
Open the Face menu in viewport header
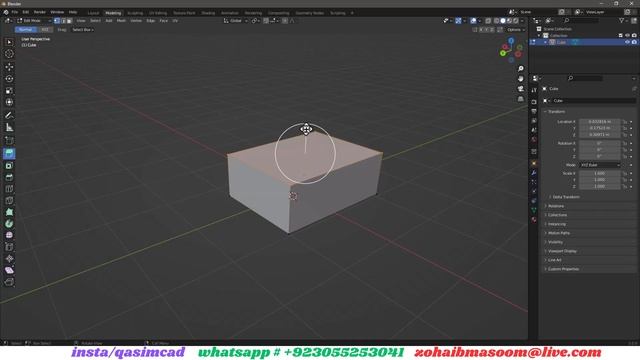(x=164, y=20)
